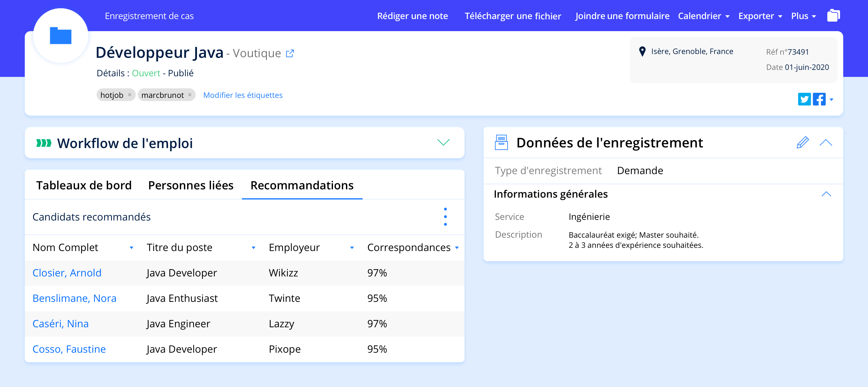Open candidate Closier, Arnold
Screen dimensions: 868x387
click(67, 273)
